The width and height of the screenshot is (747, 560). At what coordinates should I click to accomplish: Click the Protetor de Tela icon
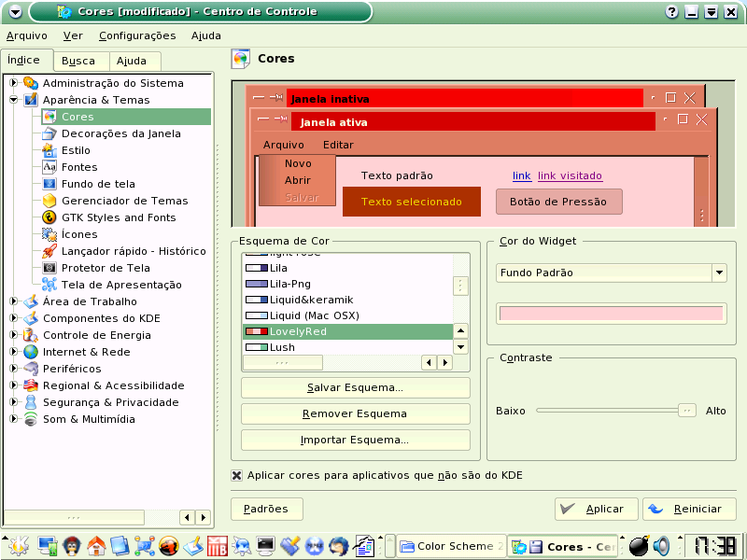pyautogui.click(x=49, y=268)
